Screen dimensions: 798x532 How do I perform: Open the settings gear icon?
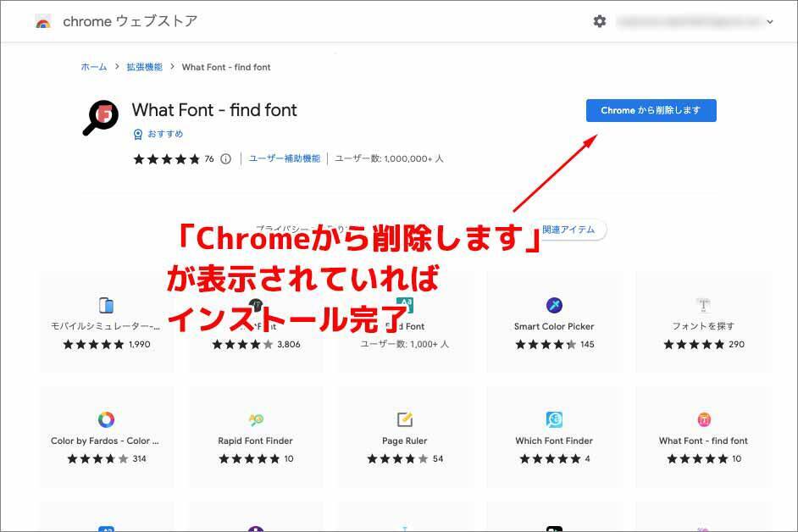point(600,21)
